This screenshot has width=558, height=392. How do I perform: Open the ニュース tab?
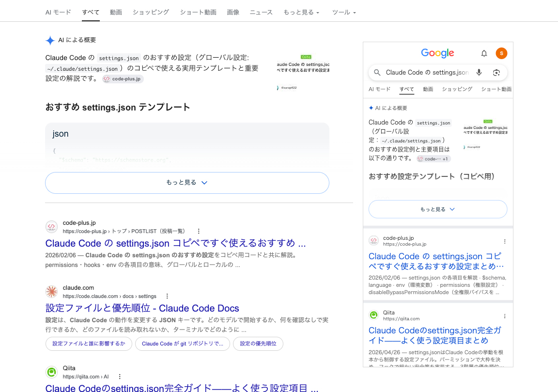click(x=261, y=12)
